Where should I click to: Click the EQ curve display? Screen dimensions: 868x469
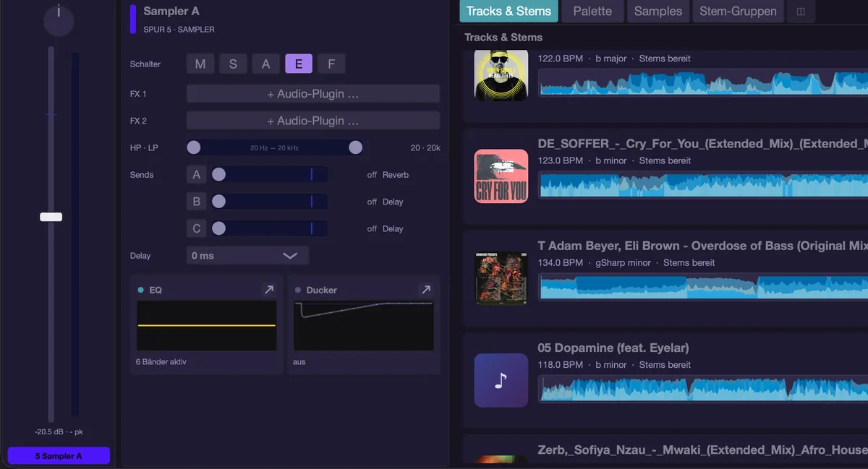pos(207,326)
